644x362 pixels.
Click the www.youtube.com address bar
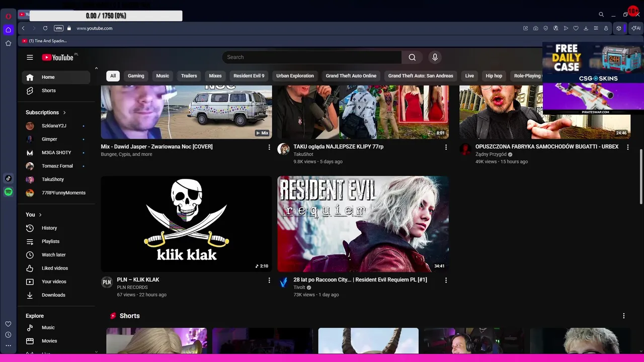(95, 28)
